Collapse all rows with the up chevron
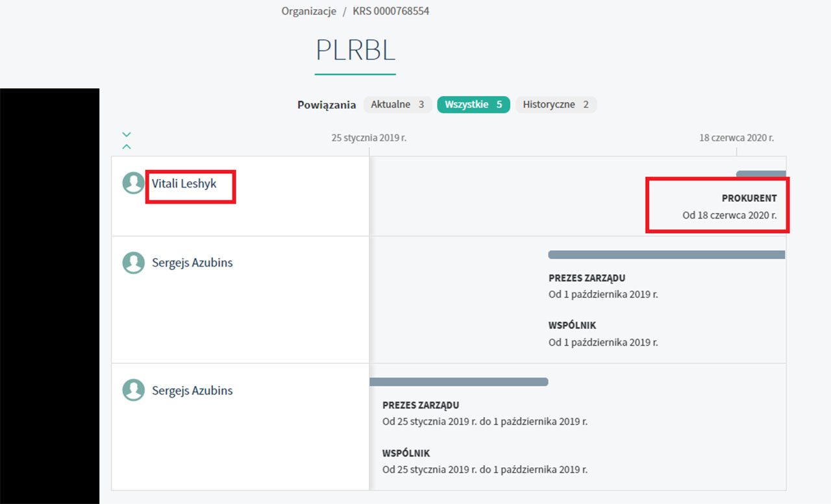This screenshot has width=831, height=504. pyautogui.click(x=127, y=147)
